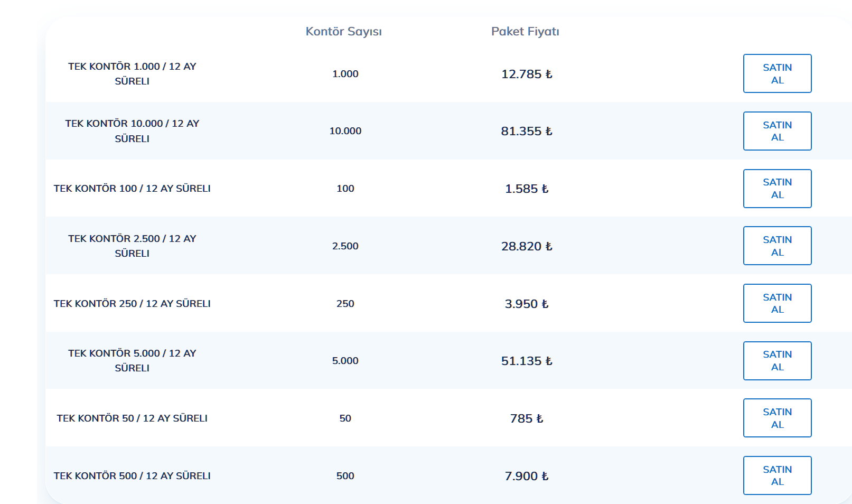Click the TEK KONTÖR 100 / 12 AY SÜRELI label
This screenshot has height=504, width=852.
[x=132, y=189]
